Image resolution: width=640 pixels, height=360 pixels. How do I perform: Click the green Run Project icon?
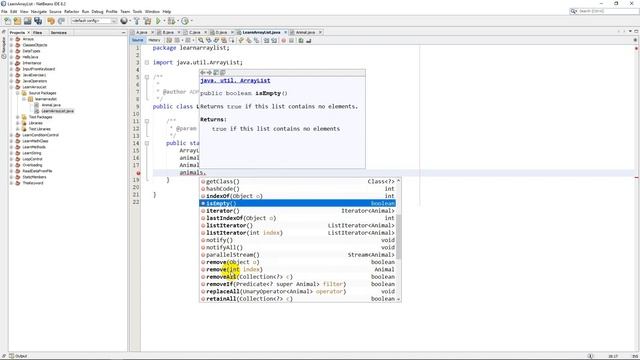(x=158, y=21)
